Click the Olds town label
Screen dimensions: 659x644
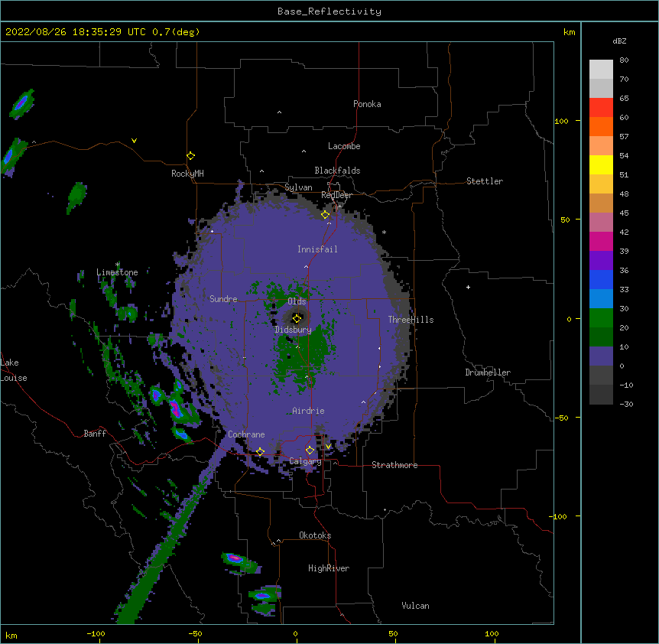(297, 301)
